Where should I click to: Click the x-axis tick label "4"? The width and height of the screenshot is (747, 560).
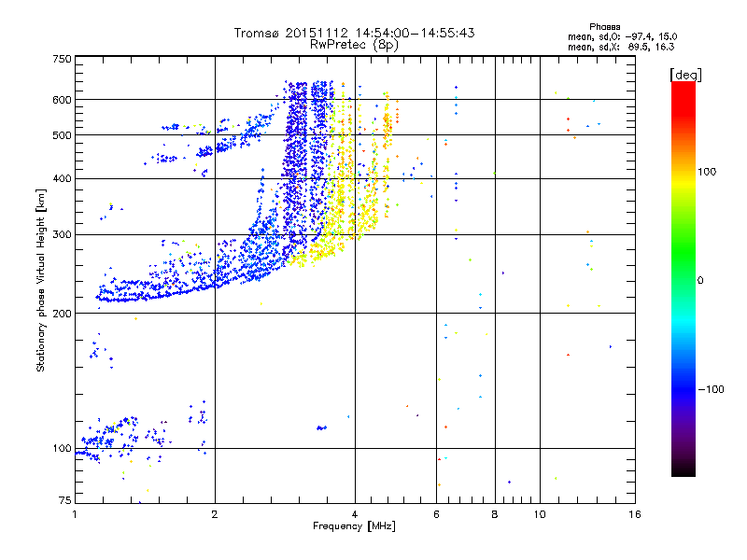pos(355,514)
